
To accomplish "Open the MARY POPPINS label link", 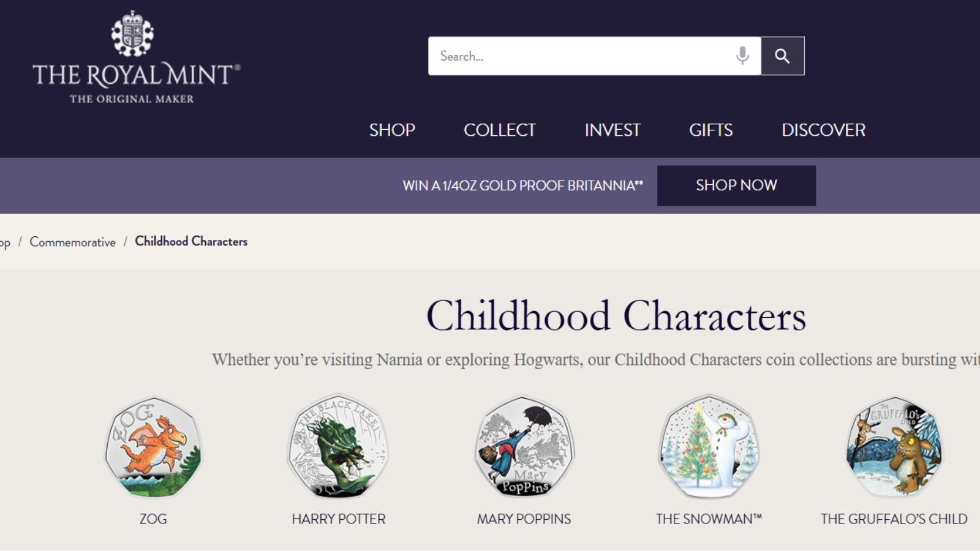I will pos(524,519).
